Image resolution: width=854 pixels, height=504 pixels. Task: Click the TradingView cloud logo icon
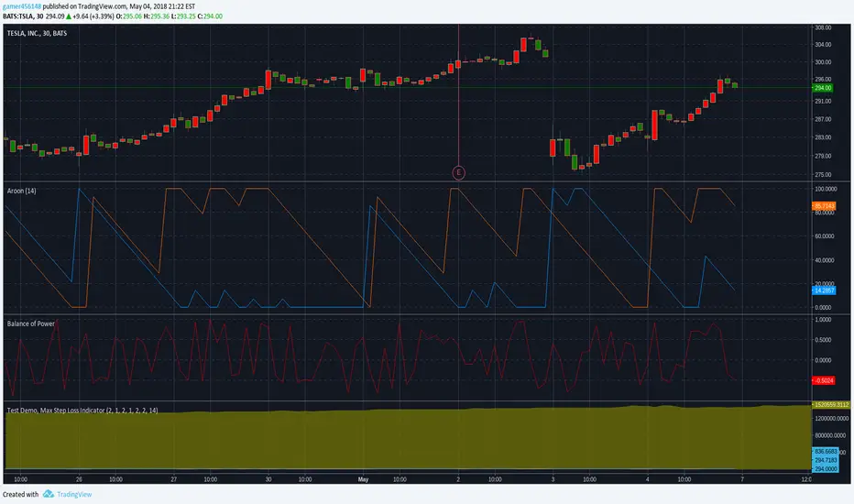(49, 494)
